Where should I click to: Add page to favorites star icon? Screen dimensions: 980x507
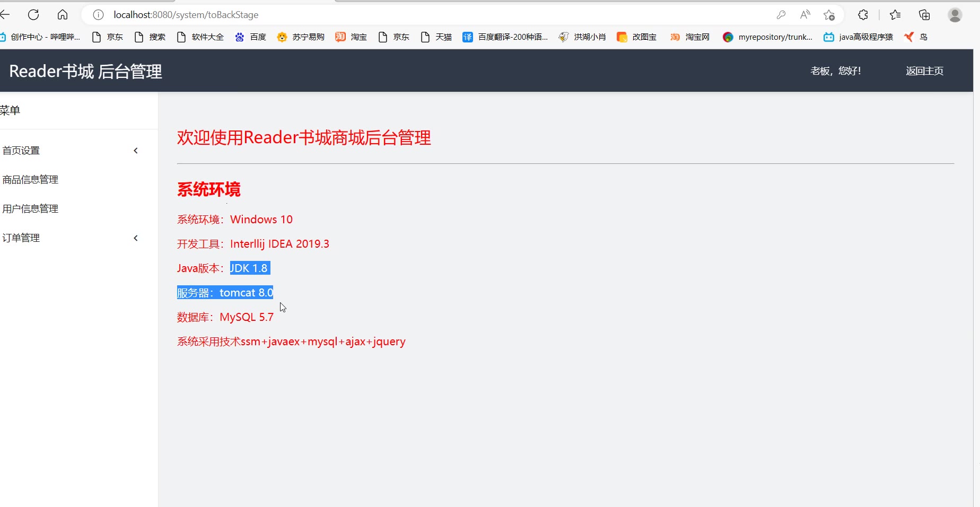(829, 15)
